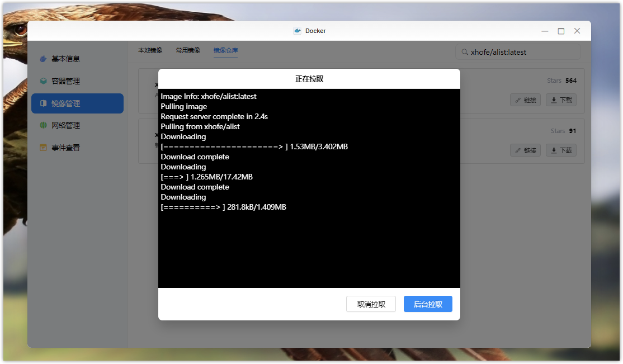Open 事件查看 in the sidebar
This screenshot has height=364, width=623.
click(x=78, y=148)
